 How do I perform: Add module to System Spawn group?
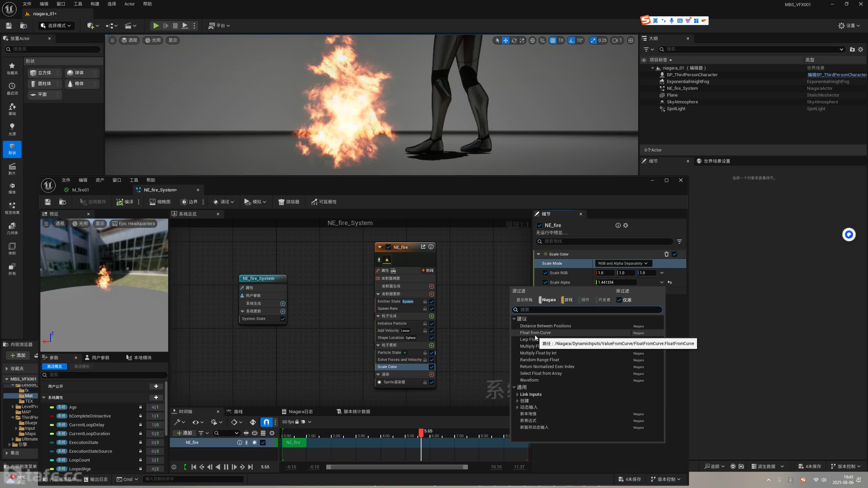point(283,304)
